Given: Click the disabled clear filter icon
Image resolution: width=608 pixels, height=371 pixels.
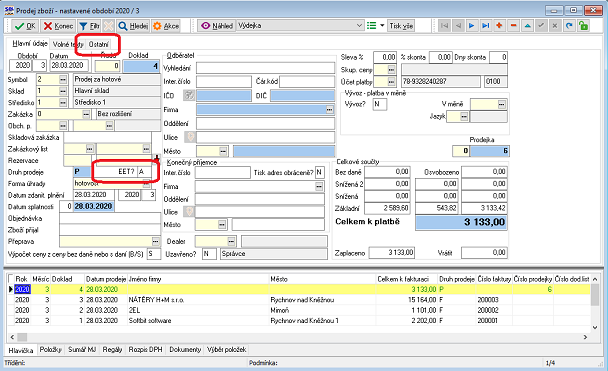Looking at the screenshot, I should (x=109, y=26).
